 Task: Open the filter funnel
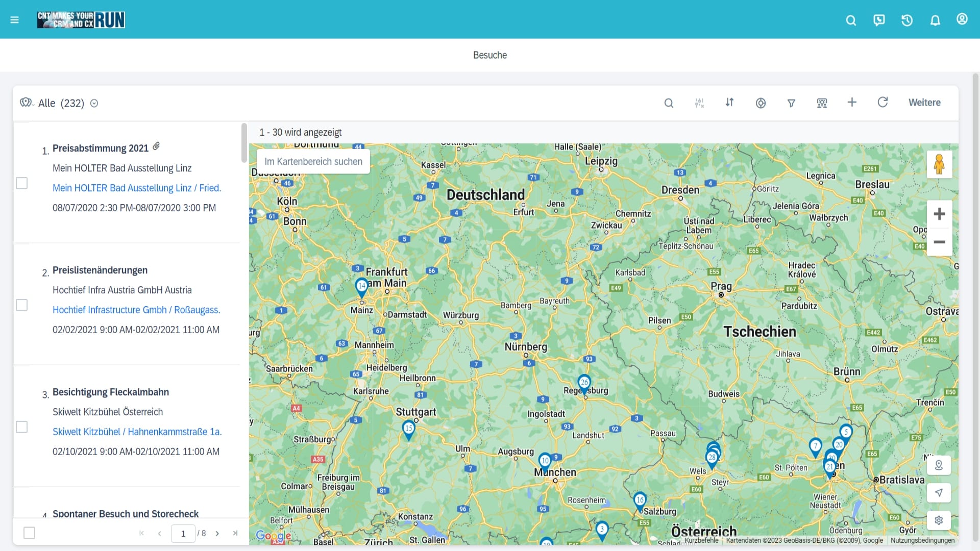click(791, 103)
